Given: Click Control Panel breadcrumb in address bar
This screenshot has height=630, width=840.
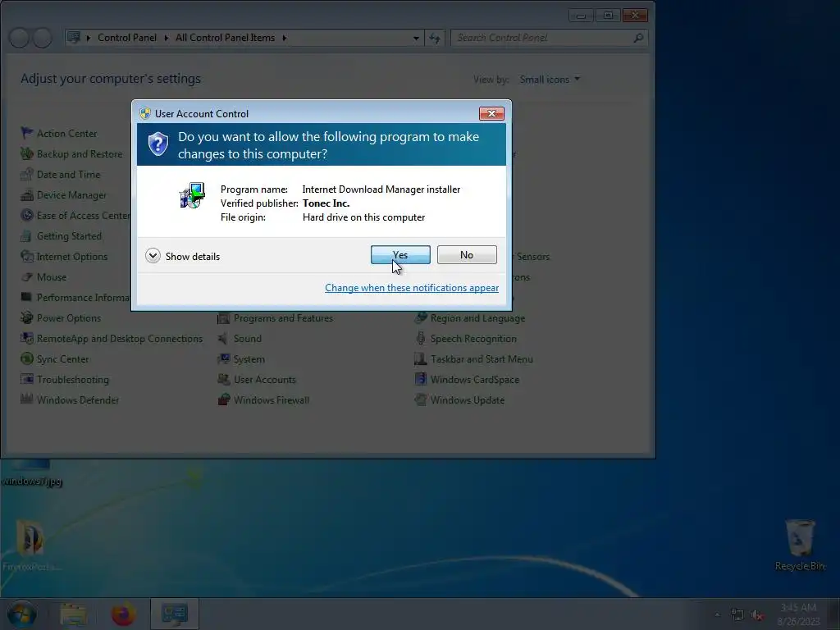Looking at the screenshot, I should 127,38.
